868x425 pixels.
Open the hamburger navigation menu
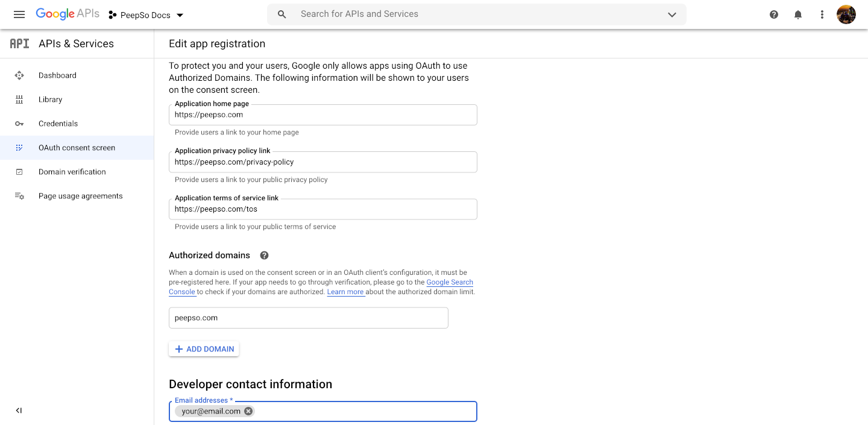coord(19,14)
